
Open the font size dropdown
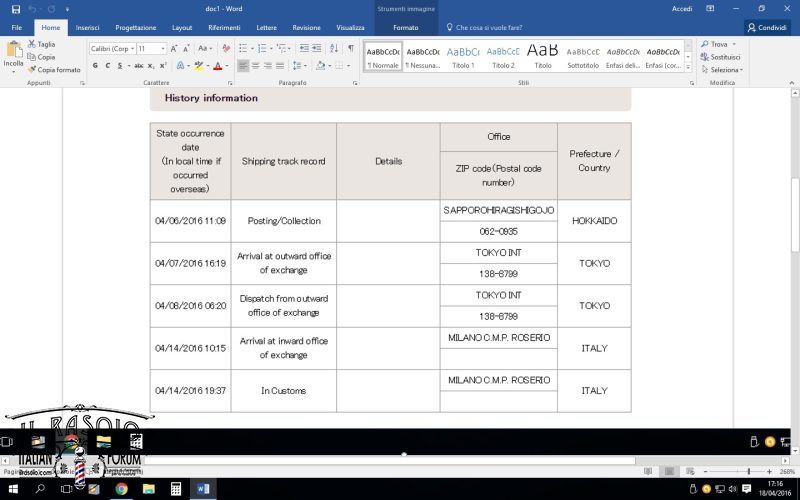(152, 48)
